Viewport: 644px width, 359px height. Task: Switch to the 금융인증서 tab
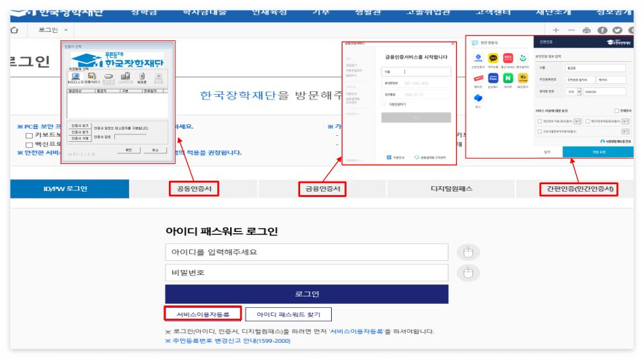pos(322,189)
